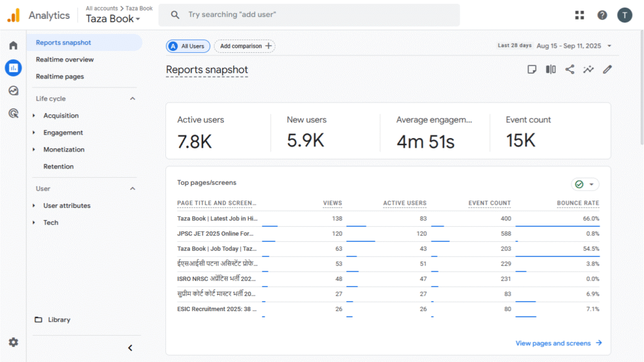
Task: Expand the Acquisition tree arrow
Action: 34,116
